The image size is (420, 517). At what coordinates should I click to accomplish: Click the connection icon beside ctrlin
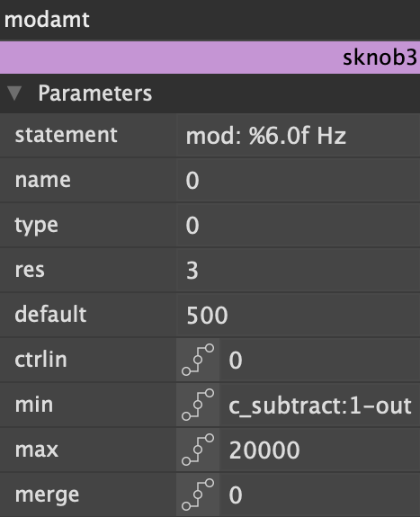pyautogui.click(x=198, y=360)
